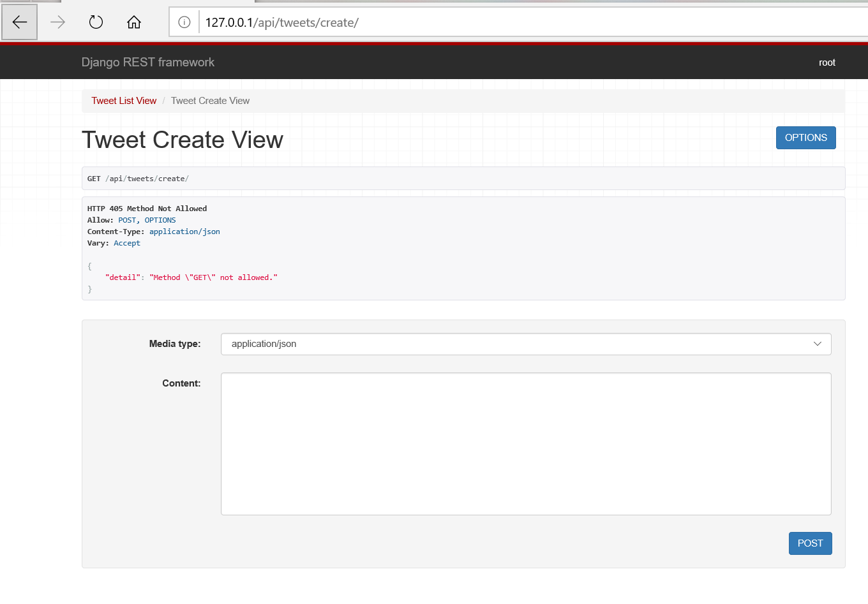868x604 pixels.
Task: Click inside the Content text area
Action: (x=526, y=444)
